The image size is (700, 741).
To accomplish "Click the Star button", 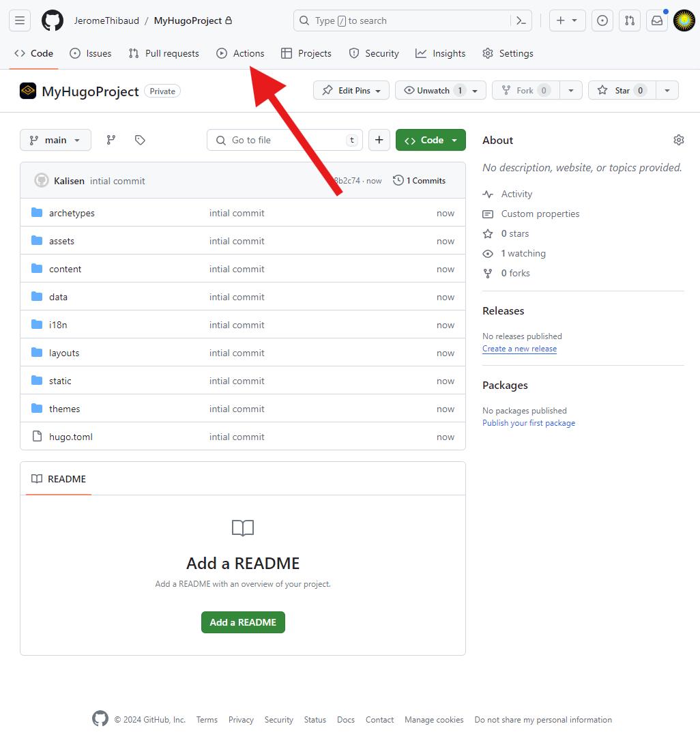I will [x=622, y=90].
